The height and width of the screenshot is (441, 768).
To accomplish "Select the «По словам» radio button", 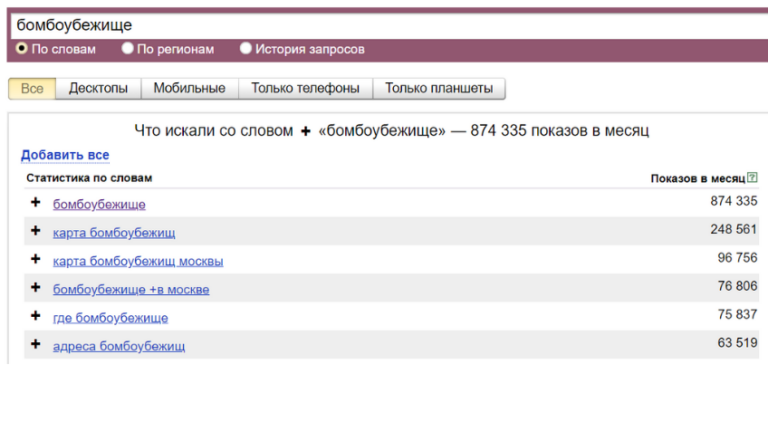I will coord(23,48).
